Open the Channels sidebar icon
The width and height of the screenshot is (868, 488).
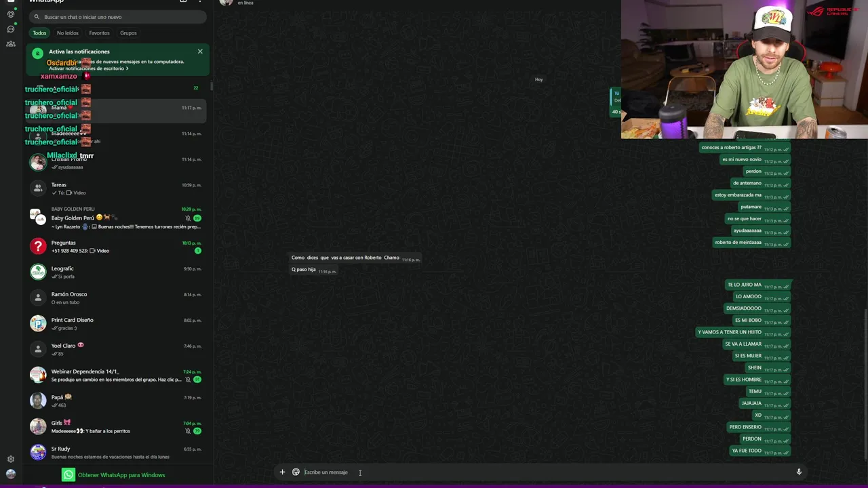tap(11, 29)
